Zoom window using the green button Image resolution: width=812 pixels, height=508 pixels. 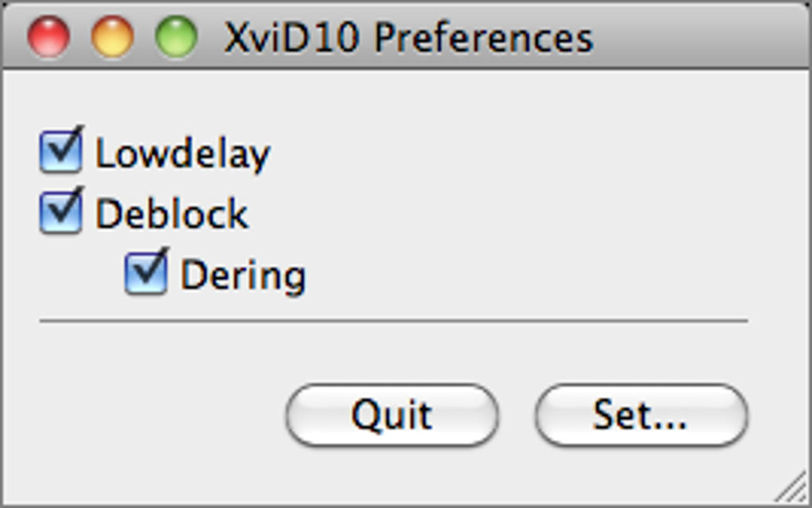(176, 37)
